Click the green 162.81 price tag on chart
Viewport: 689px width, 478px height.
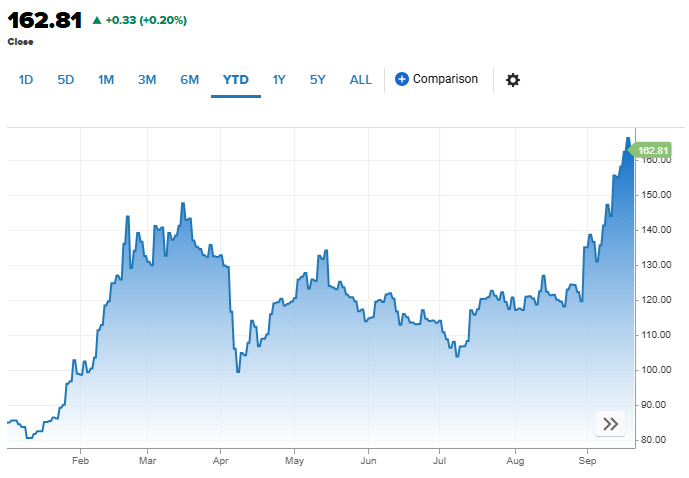coord(652,150)
